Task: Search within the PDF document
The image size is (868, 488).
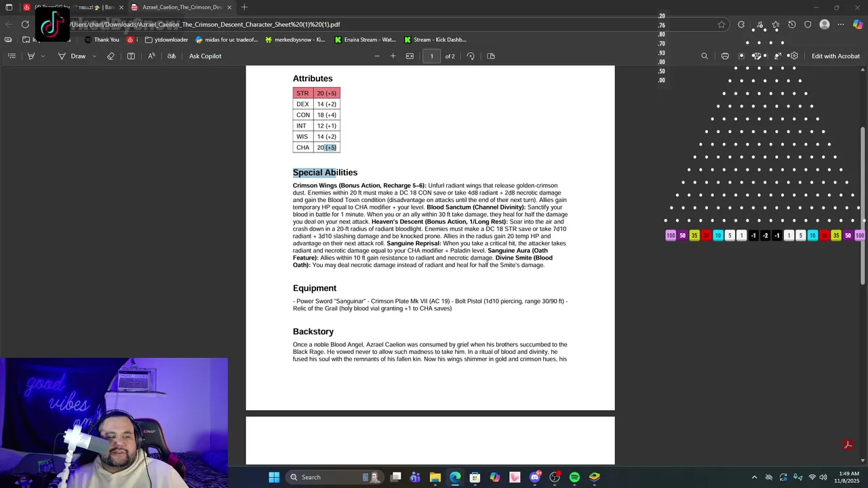Action: (705, 56)
